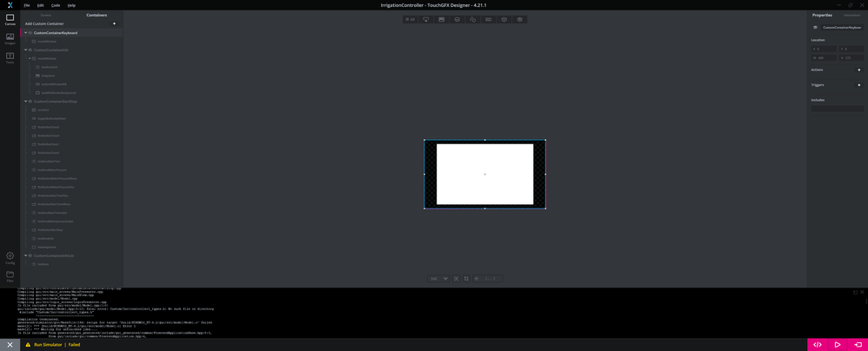
Task: Select CustomContainerStartStop in the tree
Action: coord(56,101)
